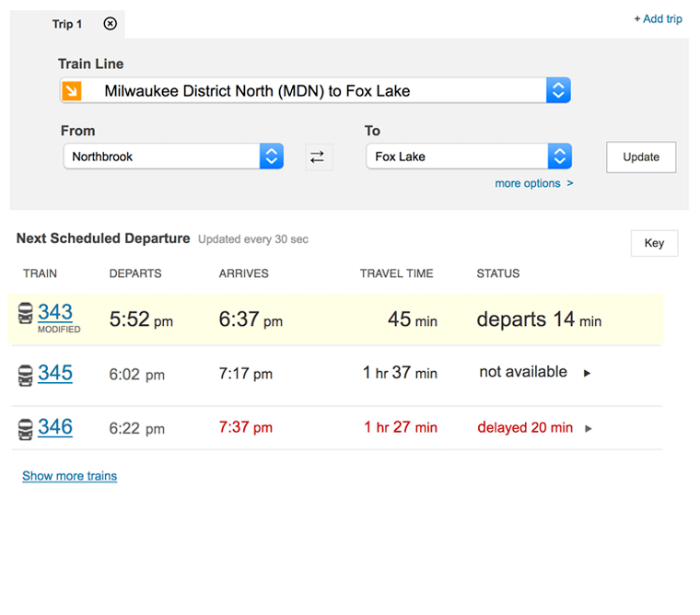Open train 343 details link
This screenshot has height=615, width=700.
(55, 312)
